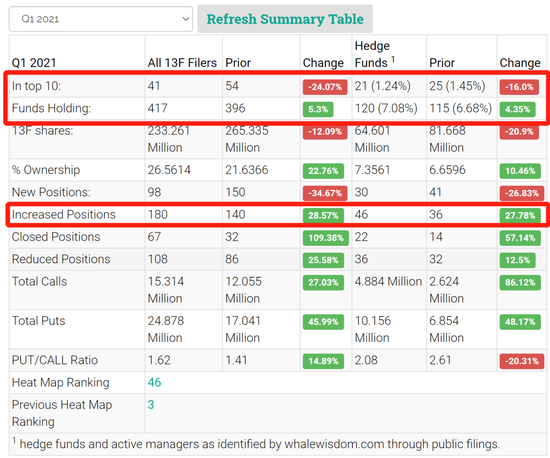Open the Previous Heat Map Ranking link 3
This screenshot has height=458, width=550.
[151, 405]
